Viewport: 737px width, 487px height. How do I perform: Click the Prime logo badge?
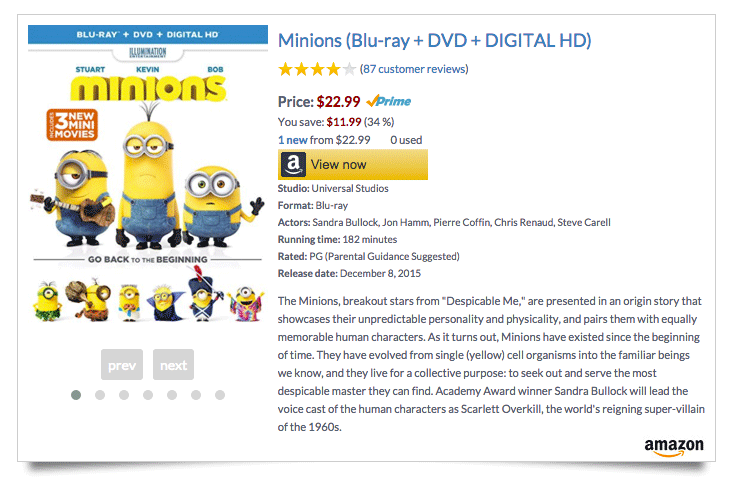[x=389, y=101]
